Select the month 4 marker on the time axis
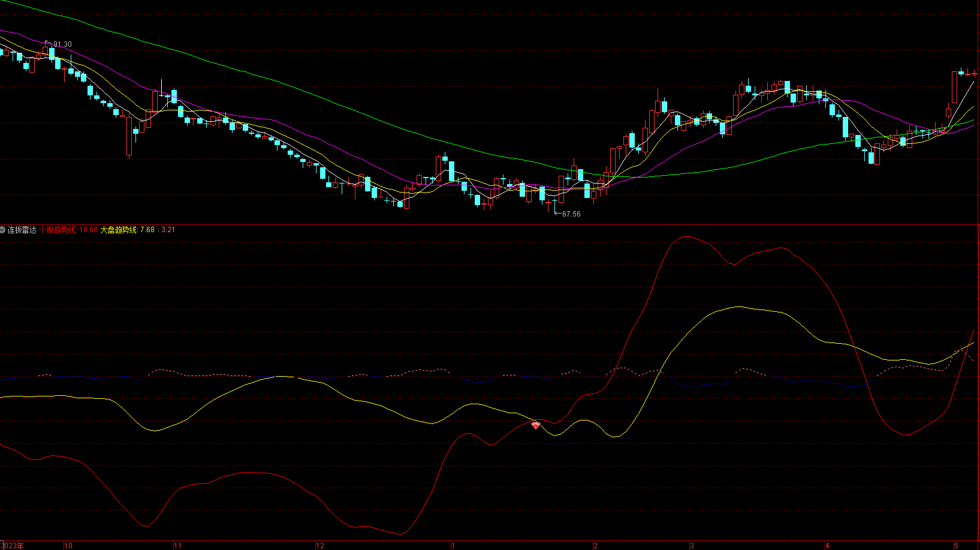The width and height of the screenshot is (980, 550). click(827, 546)
